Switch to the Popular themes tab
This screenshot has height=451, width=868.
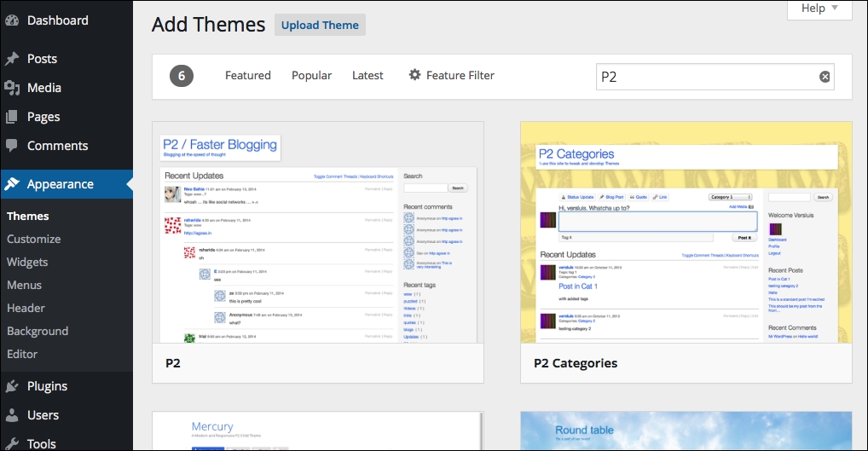(312, 75)
